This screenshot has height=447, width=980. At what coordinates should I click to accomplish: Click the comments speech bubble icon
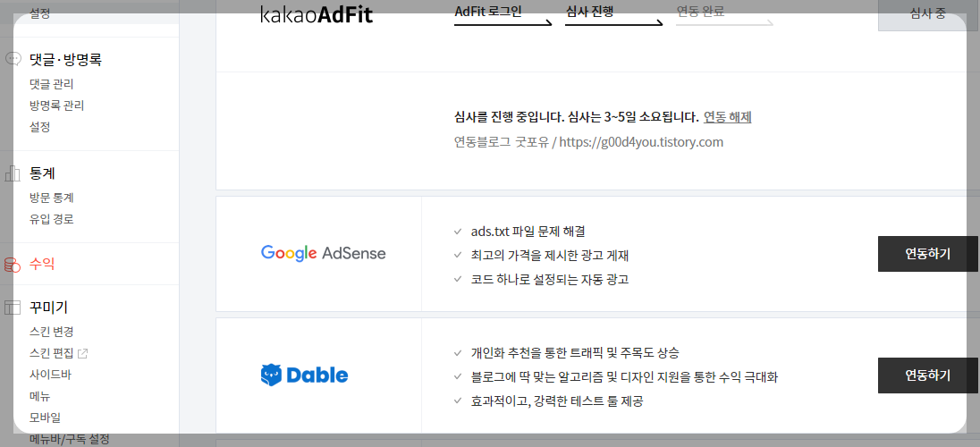click(13, 59)
